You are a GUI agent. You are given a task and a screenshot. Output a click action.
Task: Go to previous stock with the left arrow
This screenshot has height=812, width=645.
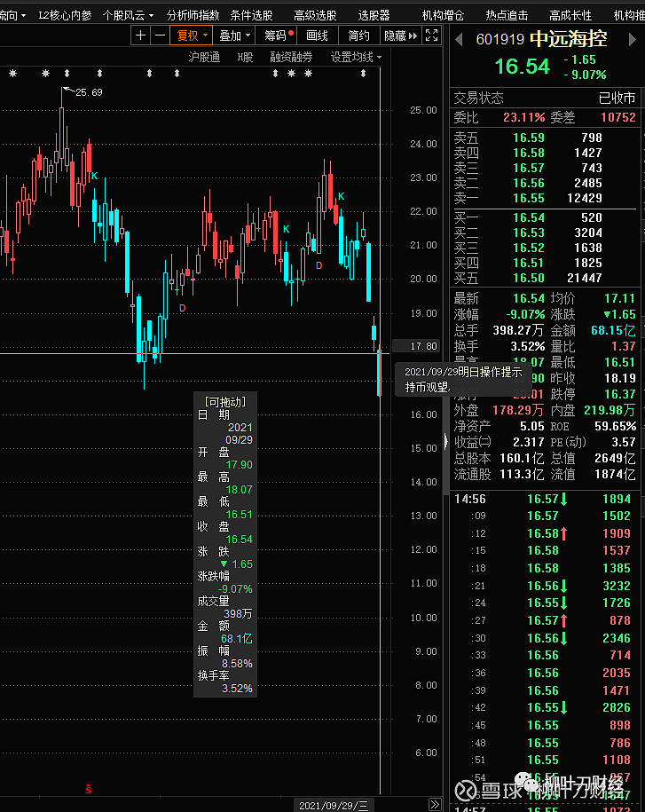pyautogui.click(x=458, y=39)
